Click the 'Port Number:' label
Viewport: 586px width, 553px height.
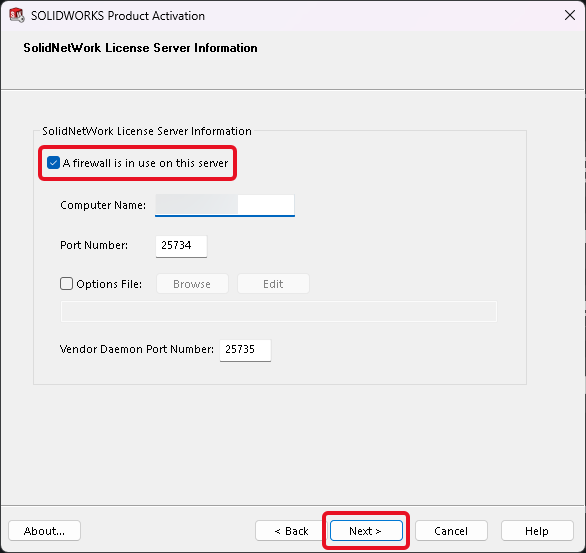94,245
